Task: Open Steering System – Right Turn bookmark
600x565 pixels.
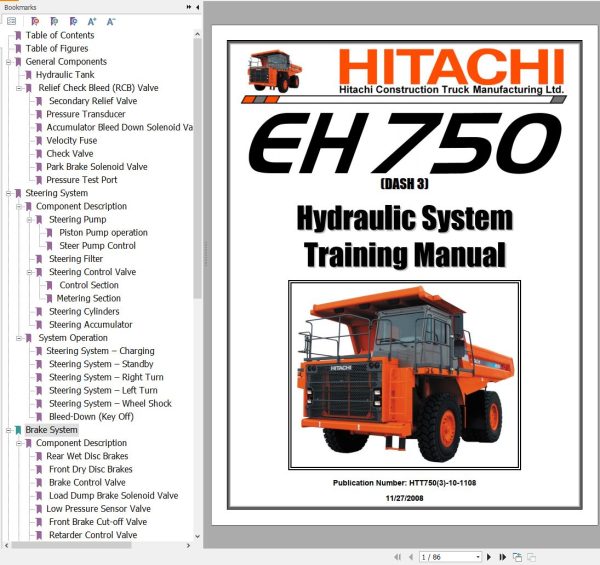Action: coord(106,377)
